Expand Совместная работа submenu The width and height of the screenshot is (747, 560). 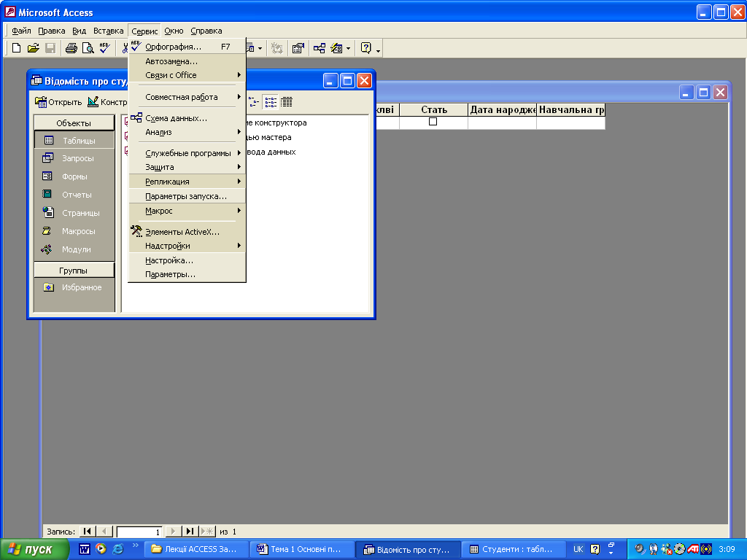187,97
